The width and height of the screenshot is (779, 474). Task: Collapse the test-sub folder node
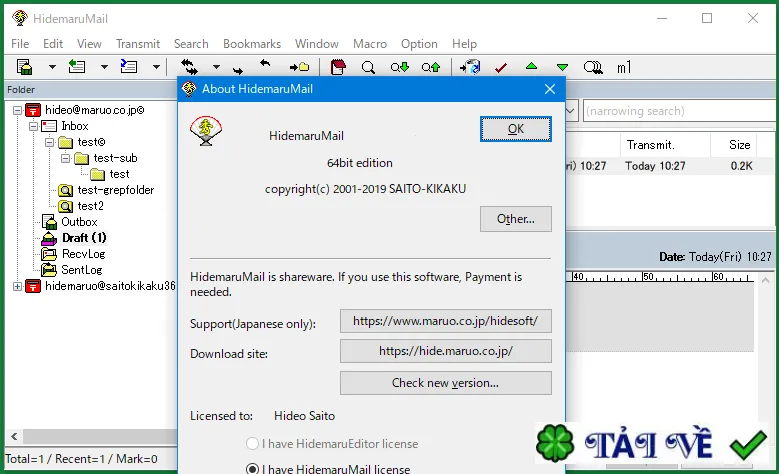66,158
